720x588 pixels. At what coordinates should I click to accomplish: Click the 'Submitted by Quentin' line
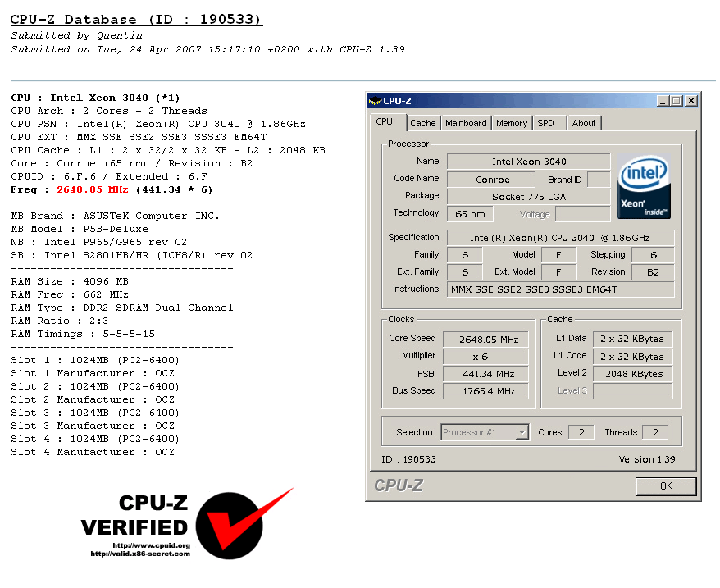77,36
